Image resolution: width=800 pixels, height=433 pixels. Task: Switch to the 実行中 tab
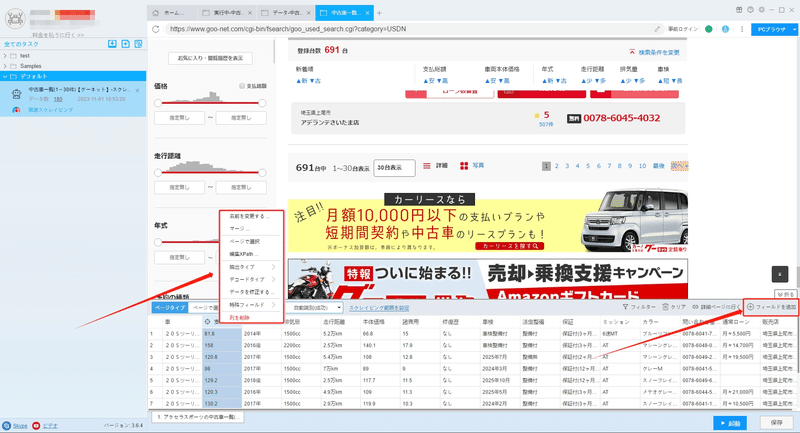pos(226,13)
